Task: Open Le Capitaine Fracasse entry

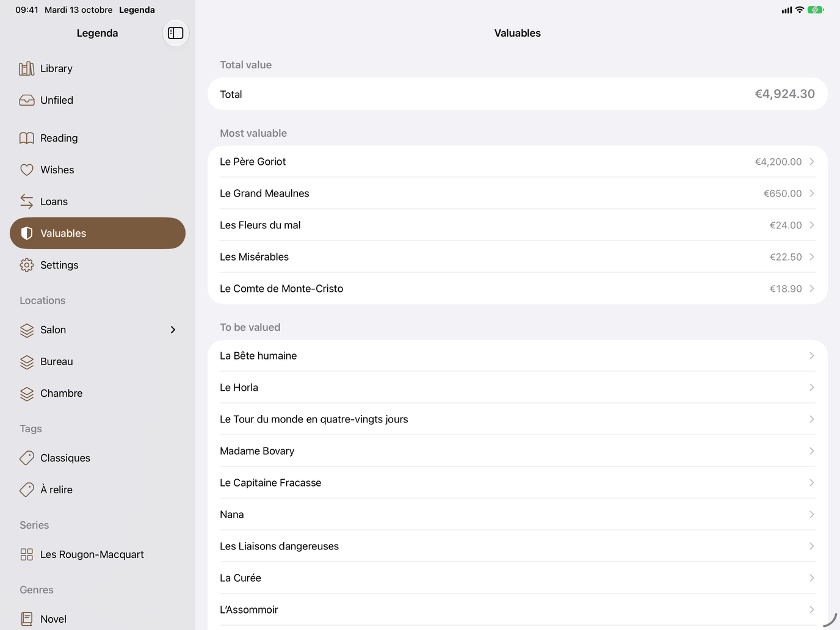Action: pyautogui.click(x=518, y=482)
